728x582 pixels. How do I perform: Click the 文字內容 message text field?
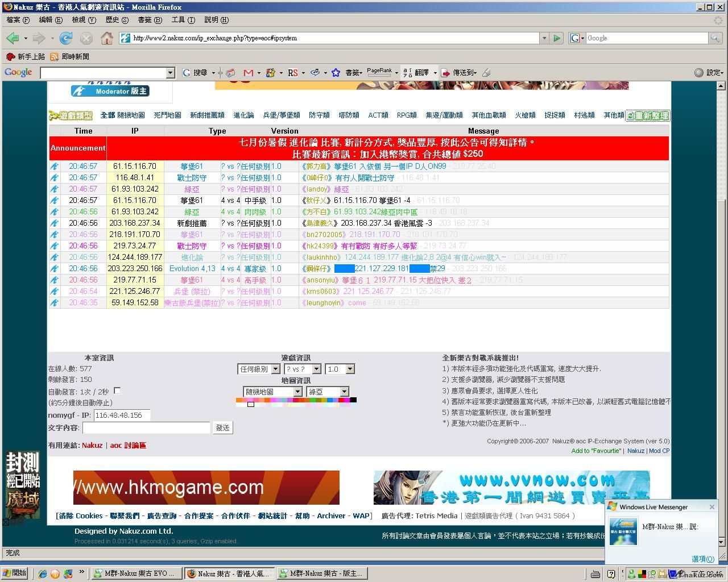(x=146, y=428)
